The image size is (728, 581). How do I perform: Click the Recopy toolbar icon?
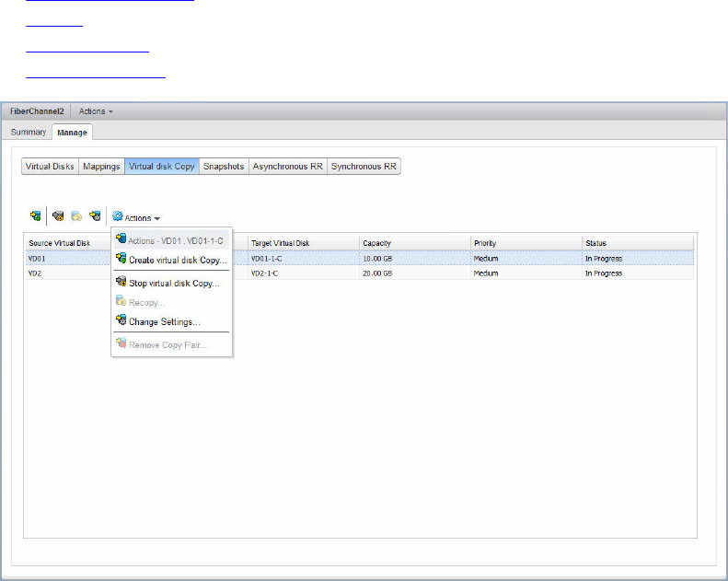(x=76, y=216)
